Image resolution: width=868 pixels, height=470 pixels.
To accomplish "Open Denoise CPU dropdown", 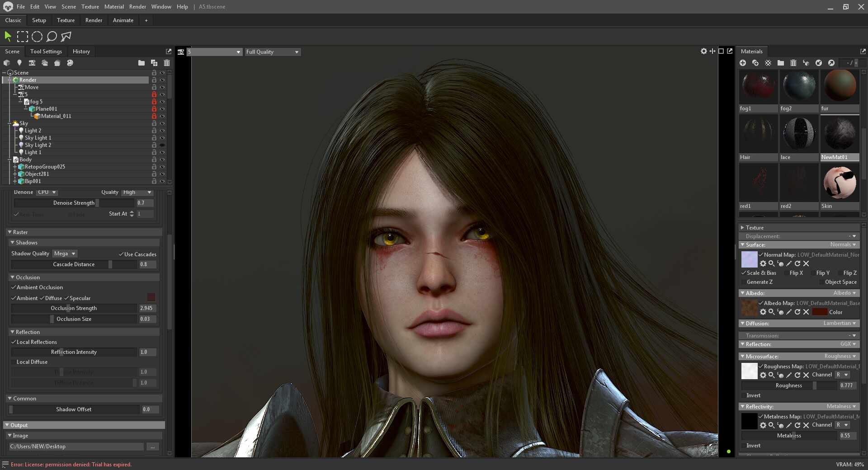I will tap(47, 193).
